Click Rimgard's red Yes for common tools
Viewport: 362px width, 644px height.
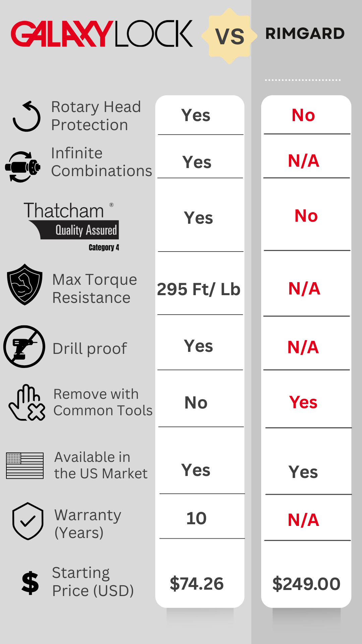coord(303,402)
